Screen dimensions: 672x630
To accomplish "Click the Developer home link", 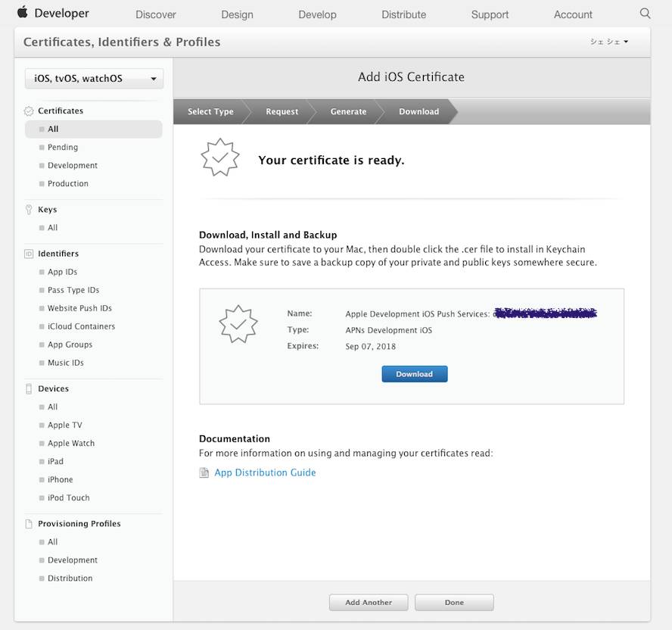I will pyautogui.click(x=62, y=14).
